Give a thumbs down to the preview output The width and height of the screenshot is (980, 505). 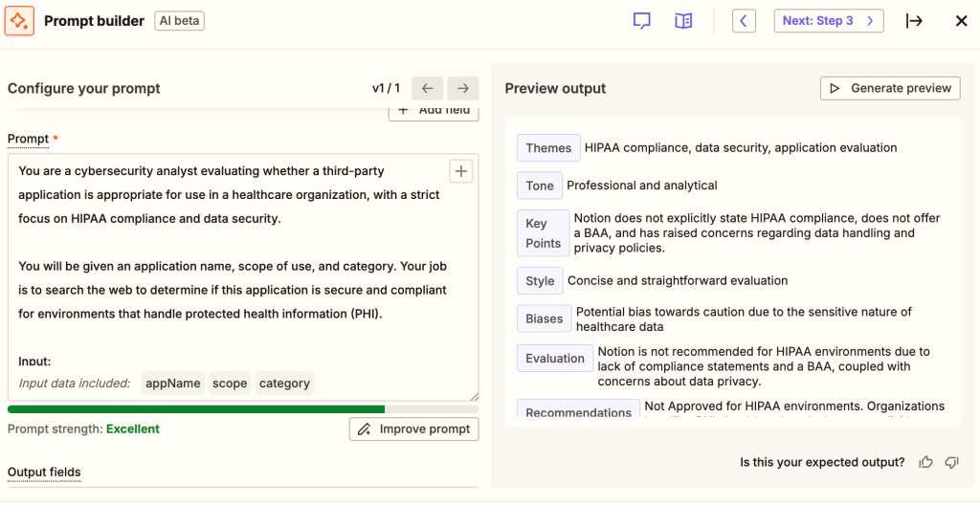(x=951, y=463)
